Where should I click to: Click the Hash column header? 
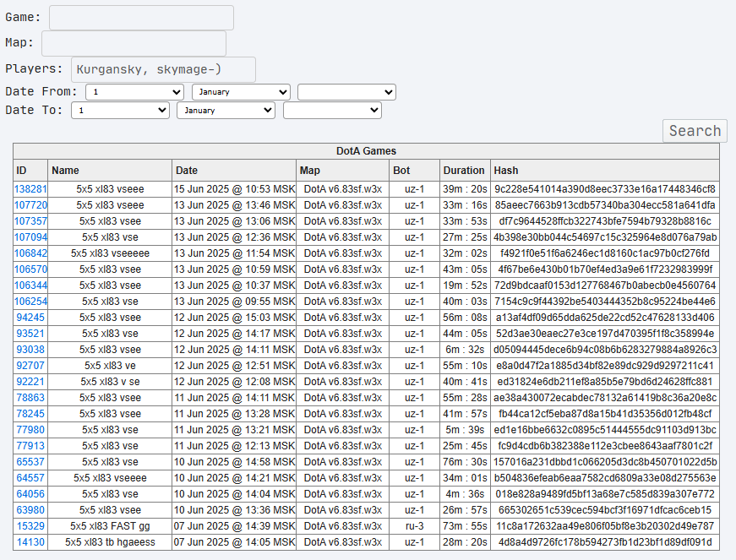[605, 171]
